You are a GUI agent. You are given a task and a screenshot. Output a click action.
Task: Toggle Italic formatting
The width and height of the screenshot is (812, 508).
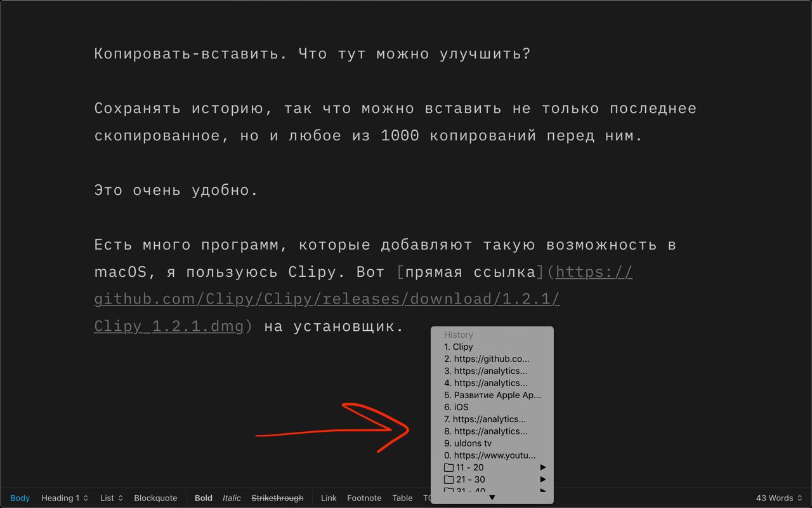coord(232,498)
